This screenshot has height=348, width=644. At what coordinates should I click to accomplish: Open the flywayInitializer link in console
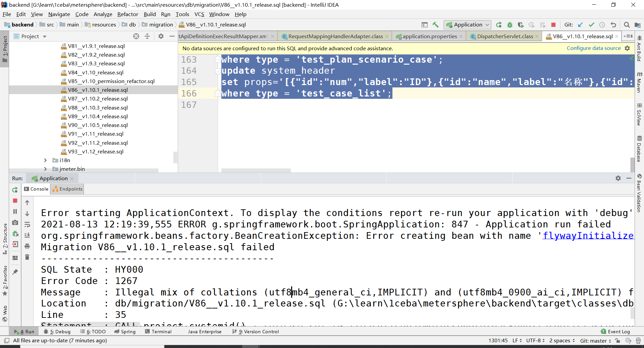[588, 236]
